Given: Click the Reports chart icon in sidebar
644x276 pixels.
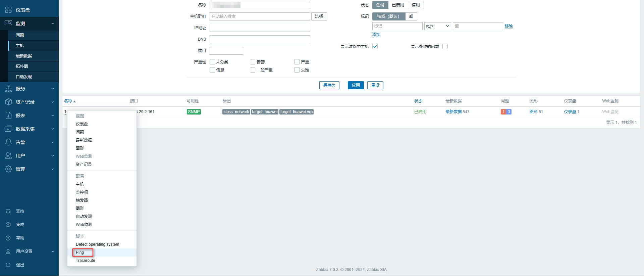Looking at the screenshot, I should tap(8, 116).
